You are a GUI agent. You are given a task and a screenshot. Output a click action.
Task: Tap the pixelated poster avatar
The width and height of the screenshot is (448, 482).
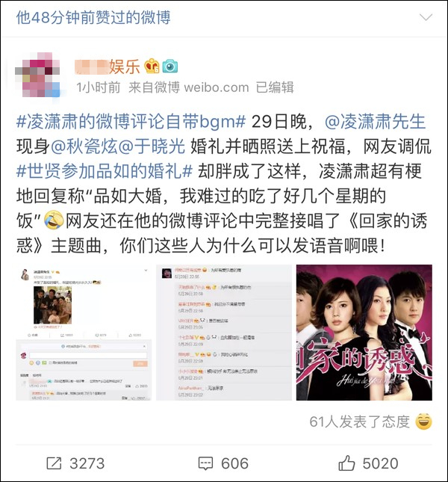(38, 75)
